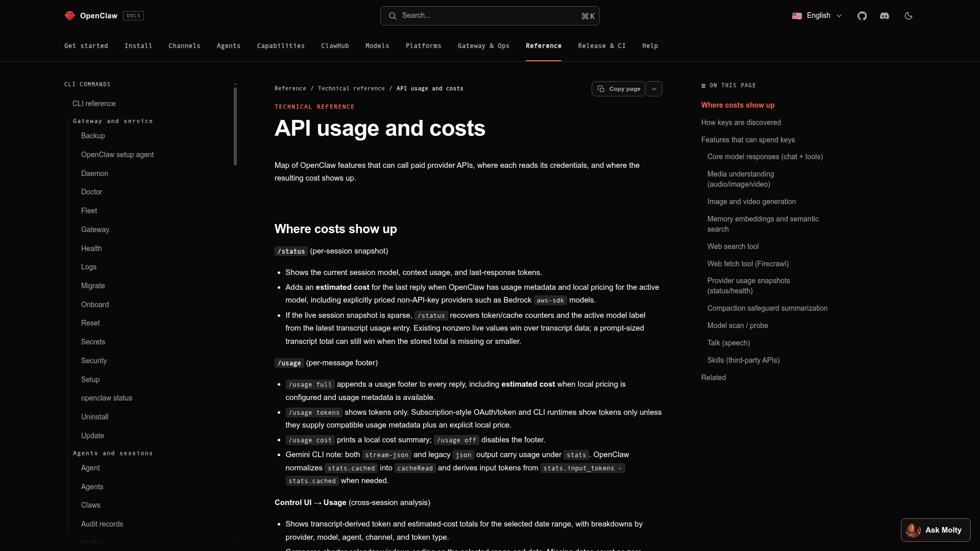Viewport: 980px width, 551px height.
Task: Open the Agent sidebar entry
Action: click(90, 468)
